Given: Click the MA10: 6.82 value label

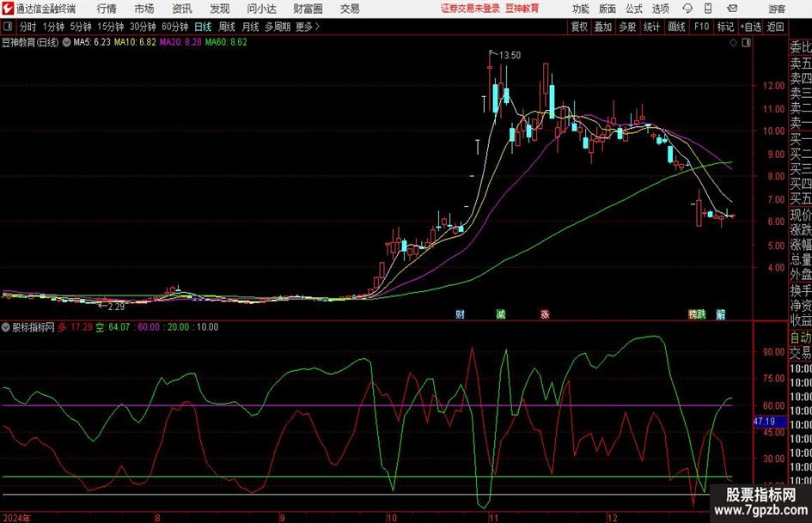Looking at the screenshot, I should (x=135, y=42).
